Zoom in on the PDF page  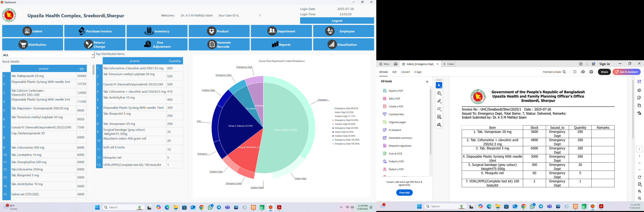(639, 191)
